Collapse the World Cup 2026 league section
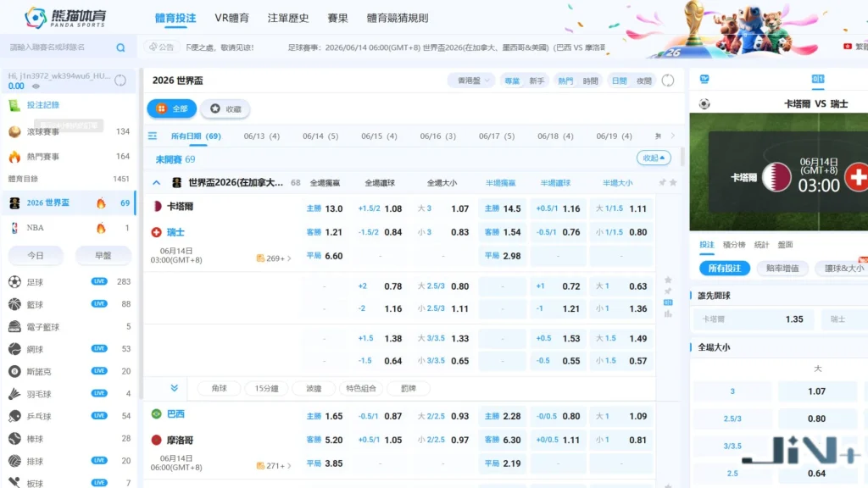Image resolution: width=868 pixels, height=488 pixels. click(x=157, y=183)
